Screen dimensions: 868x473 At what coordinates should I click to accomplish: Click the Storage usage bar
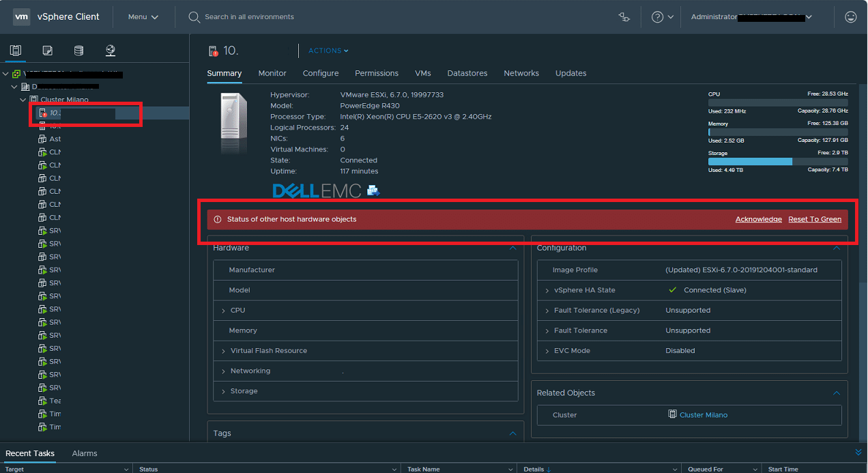pyautogui.click(x=778, y=161)
